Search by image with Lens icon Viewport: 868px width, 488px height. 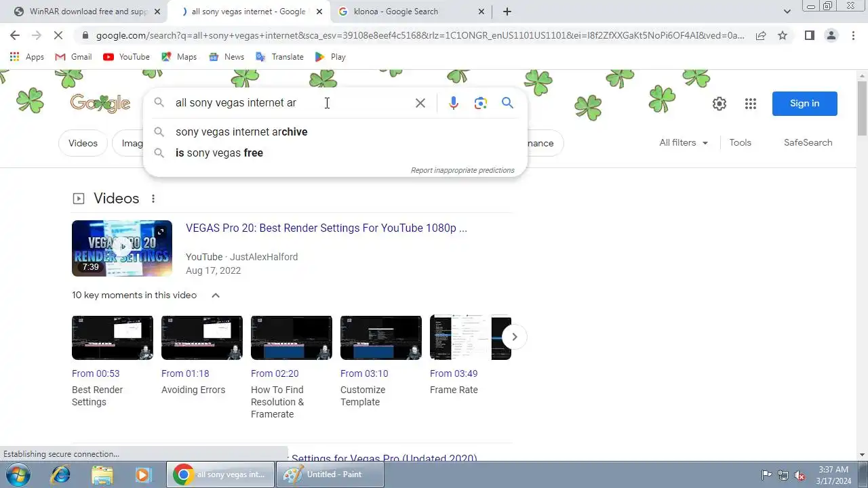pyautogui.click(x=481, y=103)
